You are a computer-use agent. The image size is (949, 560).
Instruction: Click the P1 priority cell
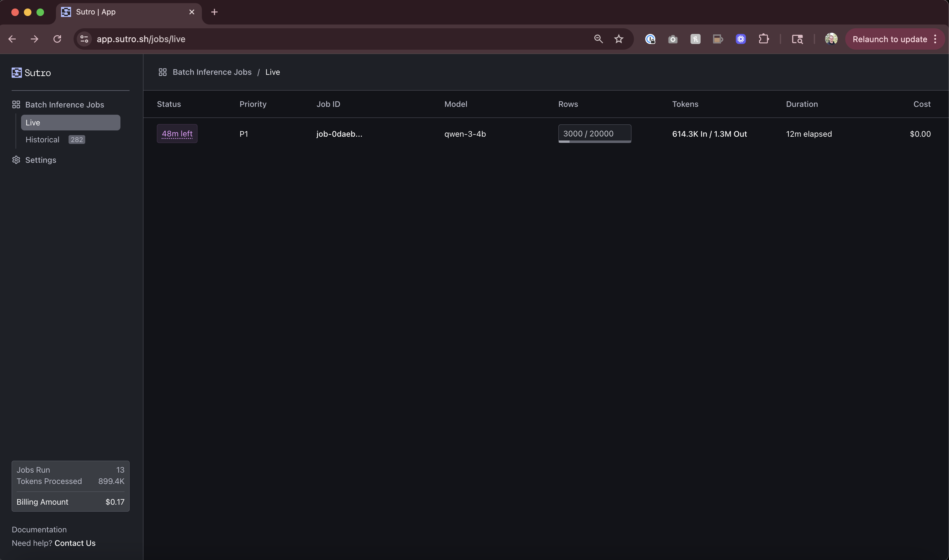coord(244,134)
